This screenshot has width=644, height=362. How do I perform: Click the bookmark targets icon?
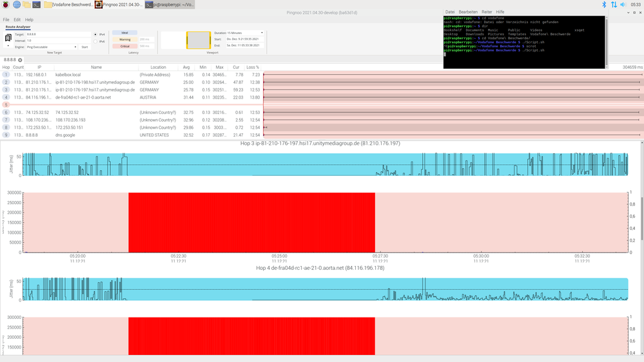point(7,39)
